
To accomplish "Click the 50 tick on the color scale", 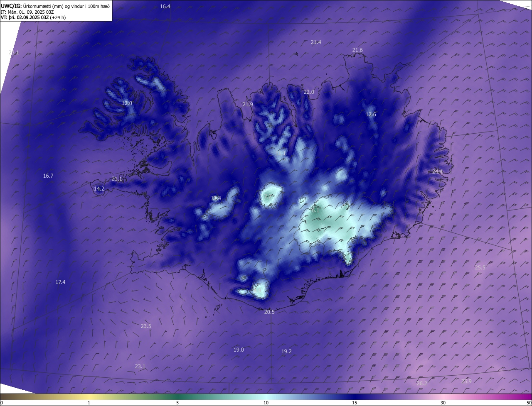I will pos(529,403).
